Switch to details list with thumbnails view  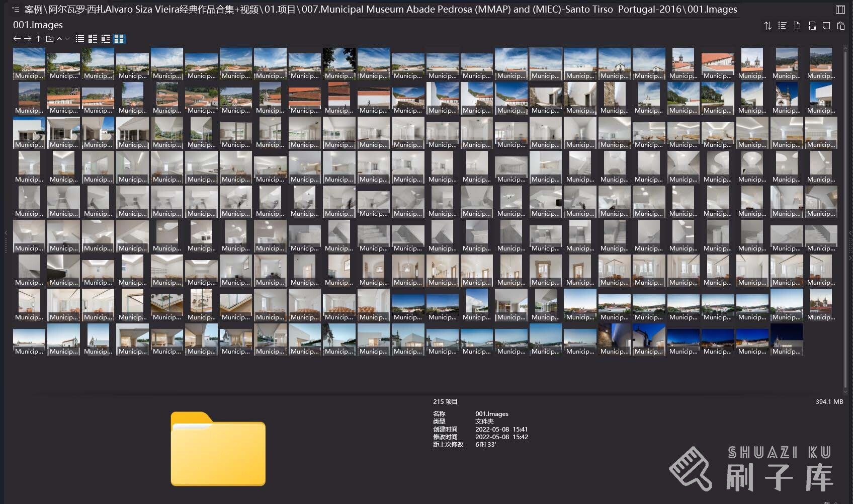coord(93,39)
